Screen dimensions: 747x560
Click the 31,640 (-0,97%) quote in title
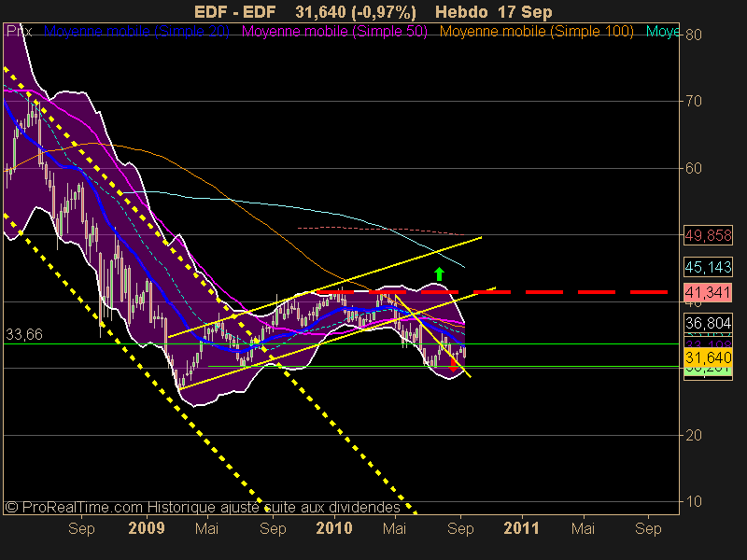click(356, 12)
